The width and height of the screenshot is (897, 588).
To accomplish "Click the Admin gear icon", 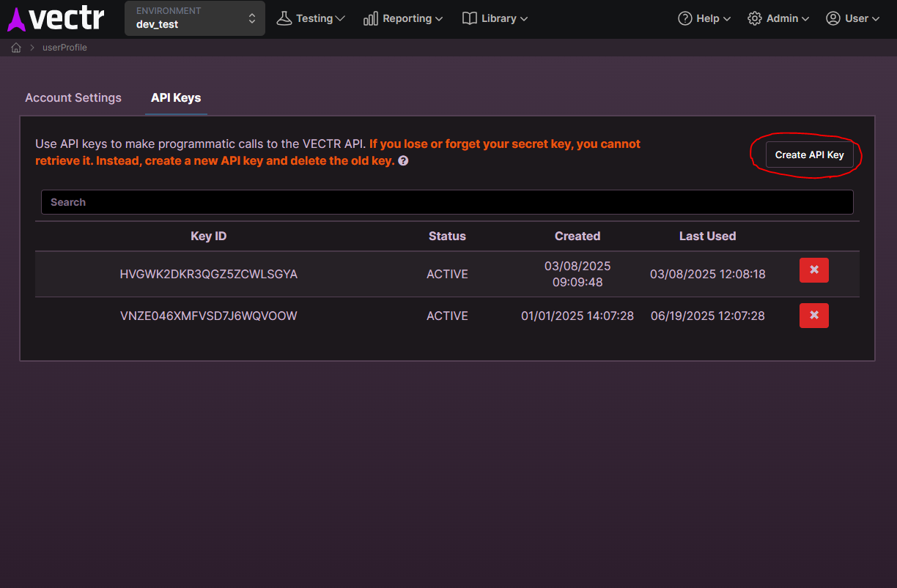I will pyautogui.click(x=754, y=18).
